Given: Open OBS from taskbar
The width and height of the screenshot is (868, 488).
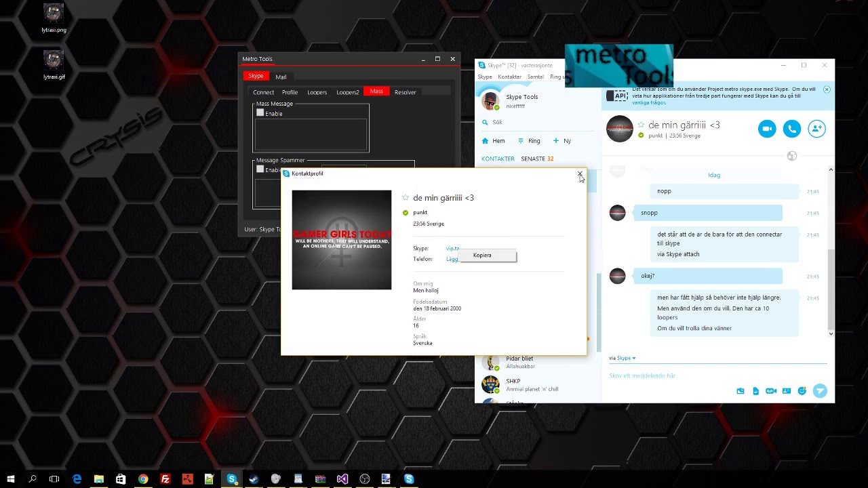Looking at the screenshot, I should (x=364, y=479).
